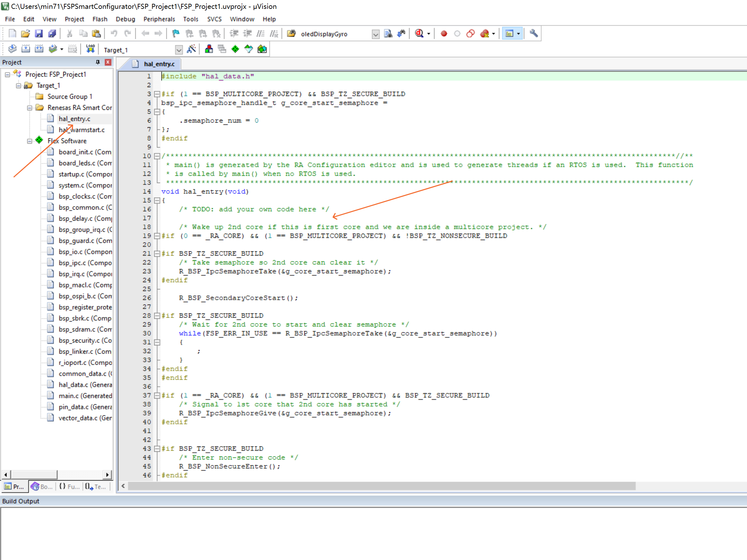Open Manage Run-Time Environment green diamond icon
Screen dimensions: 747x560
235,49
